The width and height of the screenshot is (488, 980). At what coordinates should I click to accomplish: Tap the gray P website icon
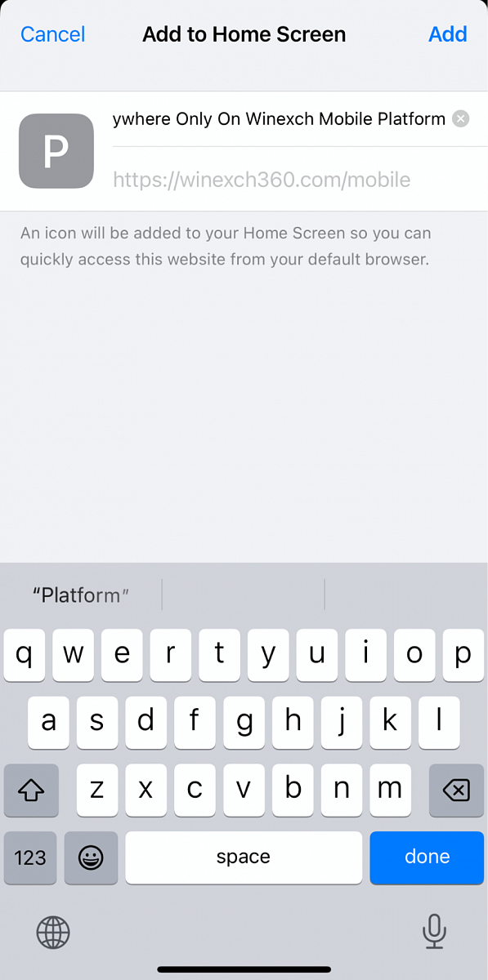pyautogui.click(x=56, y=151)
